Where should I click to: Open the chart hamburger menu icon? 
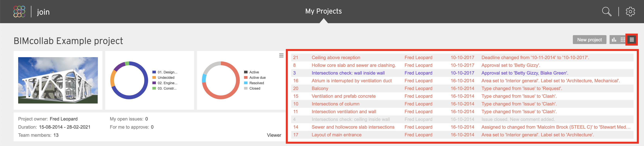(x=281, y=55)
